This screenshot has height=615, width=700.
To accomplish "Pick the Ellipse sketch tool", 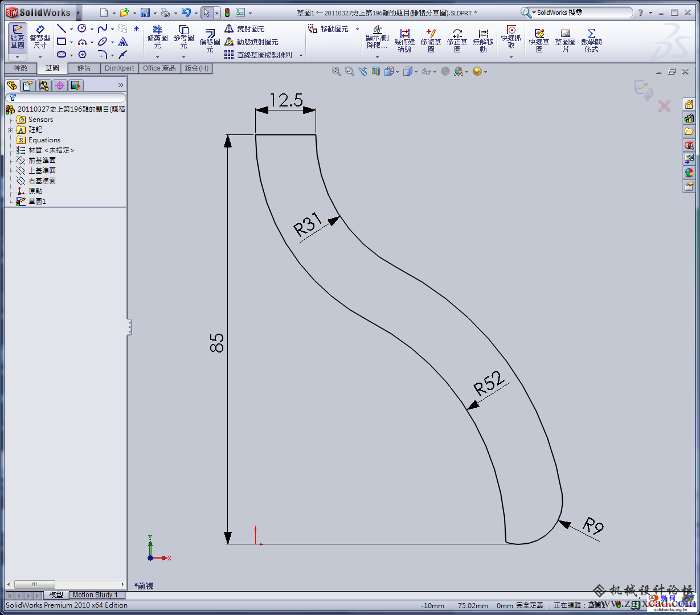I will tap(103, 42).
